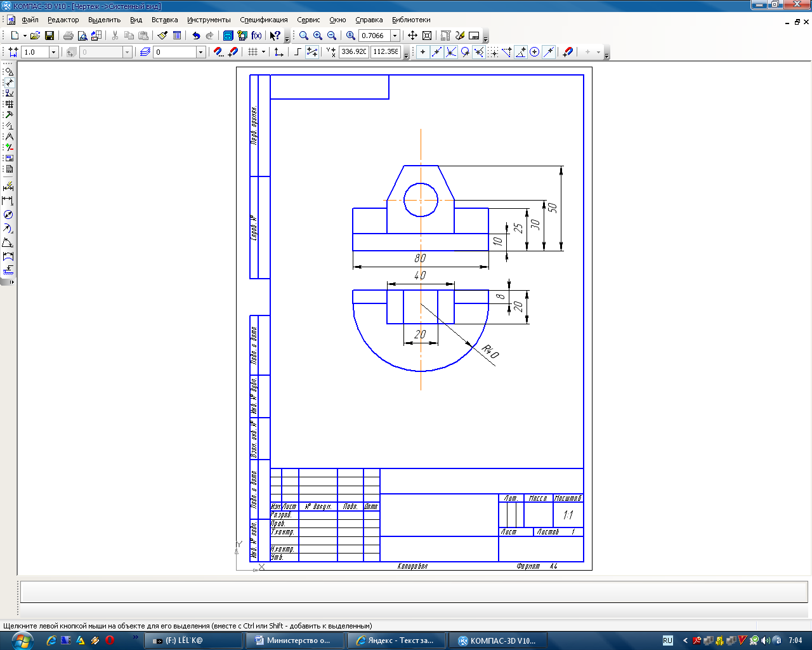The height and width of the screenshot is (650, 812).
Task: Click the Cut scissors icon
Action: pyautogui.click(x=115, y=36)
